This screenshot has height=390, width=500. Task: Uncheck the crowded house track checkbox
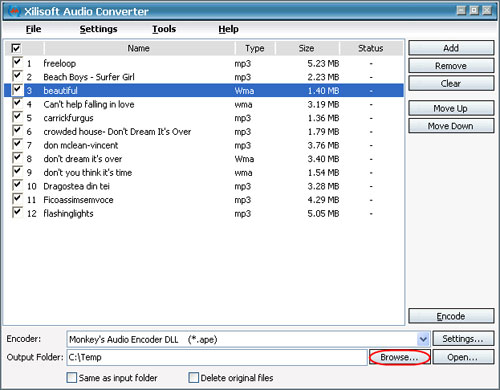pyautogui.click(x=17, y=130)
